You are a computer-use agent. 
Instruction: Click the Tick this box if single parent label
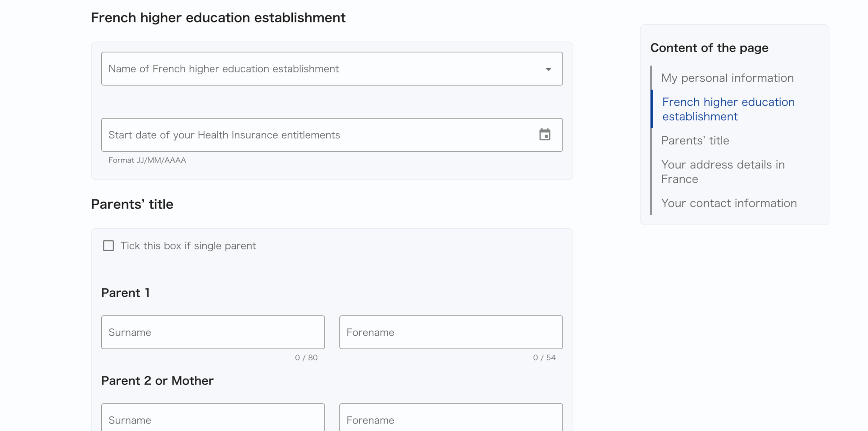[x=188, y=246]
